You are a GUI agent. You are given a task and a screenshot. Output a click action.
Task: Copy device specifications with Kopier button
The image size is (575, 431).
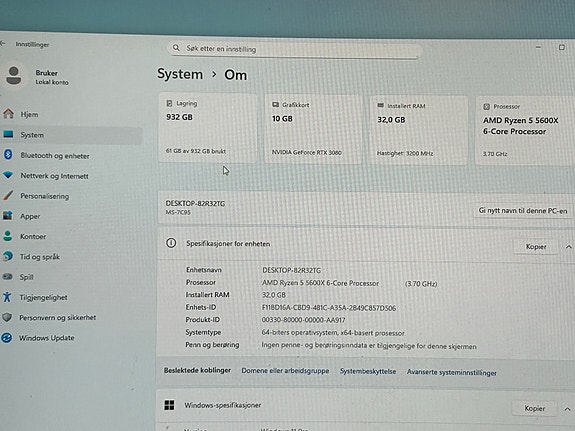pyautogui.click(x=536, y=246)
